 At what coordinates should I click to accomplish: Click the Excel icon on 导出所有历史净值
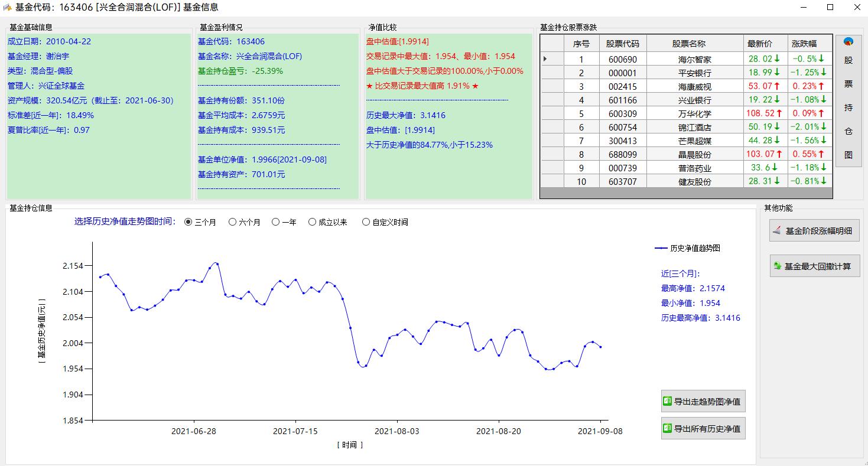point(668,428)
